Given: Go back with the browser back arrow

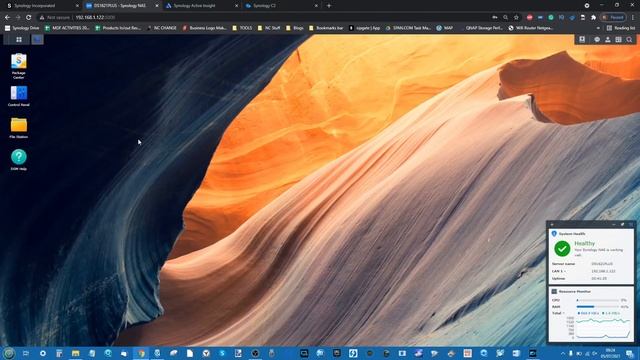Looking at the screenshot, I should [7, 17].
